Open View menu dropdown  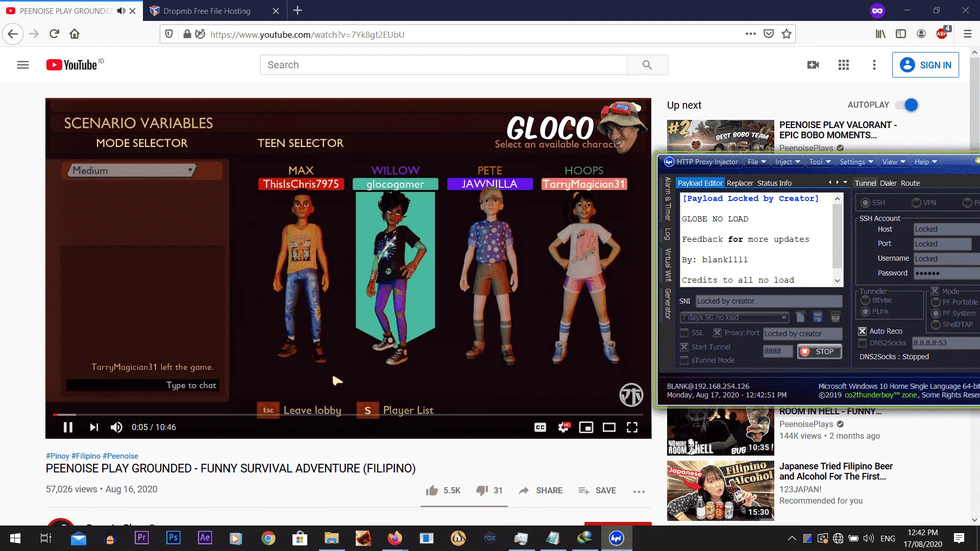click(894, 162)
